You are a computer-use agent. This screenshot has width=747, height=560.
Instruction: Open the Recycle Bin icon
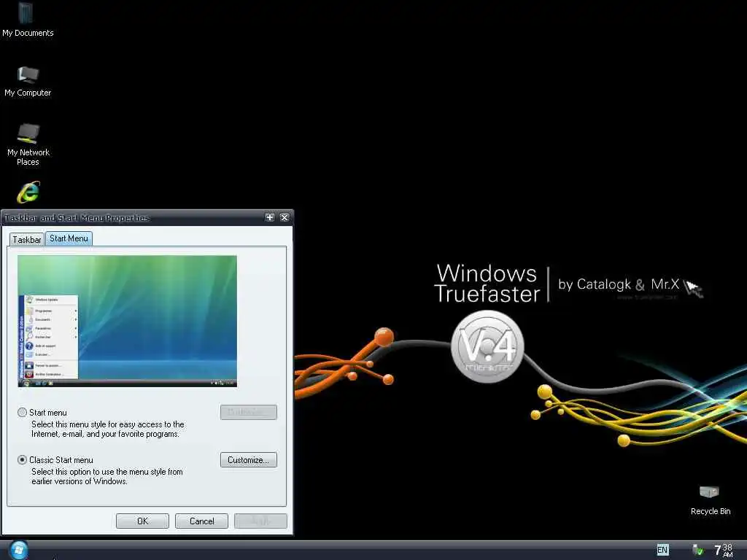[x=710, y=500]
